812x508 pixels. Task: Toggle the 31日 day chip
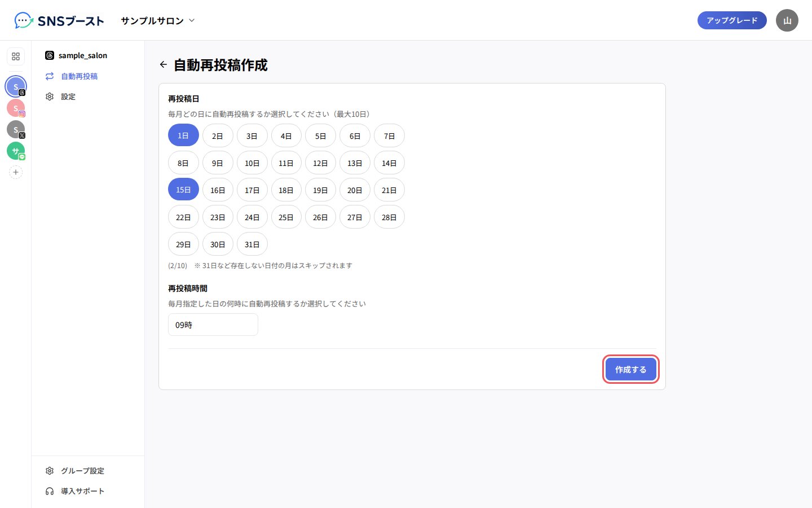coord(252,244)
